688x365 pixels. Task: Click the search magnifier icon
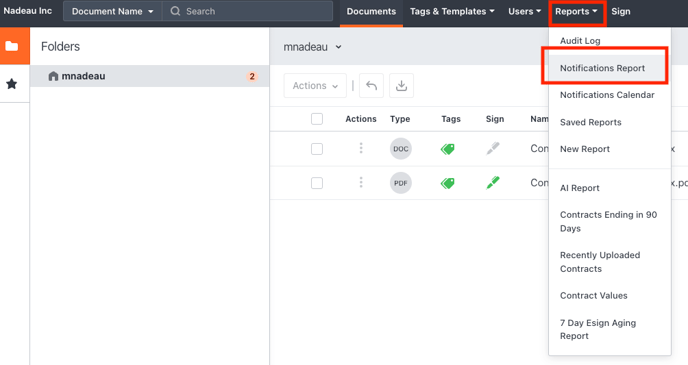pyautogui.click(x=175, y=11)
